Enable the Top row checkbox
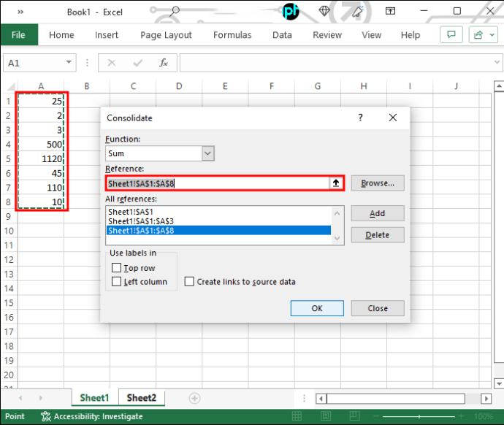 116,267
